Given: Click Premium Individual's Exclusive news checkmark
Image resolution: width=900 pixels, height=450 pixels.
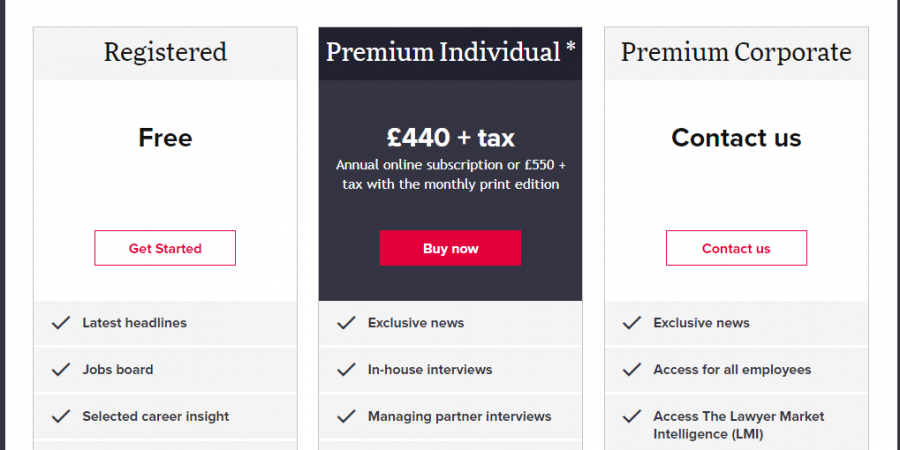Looking at the screenshot, I should coord(346,323).
